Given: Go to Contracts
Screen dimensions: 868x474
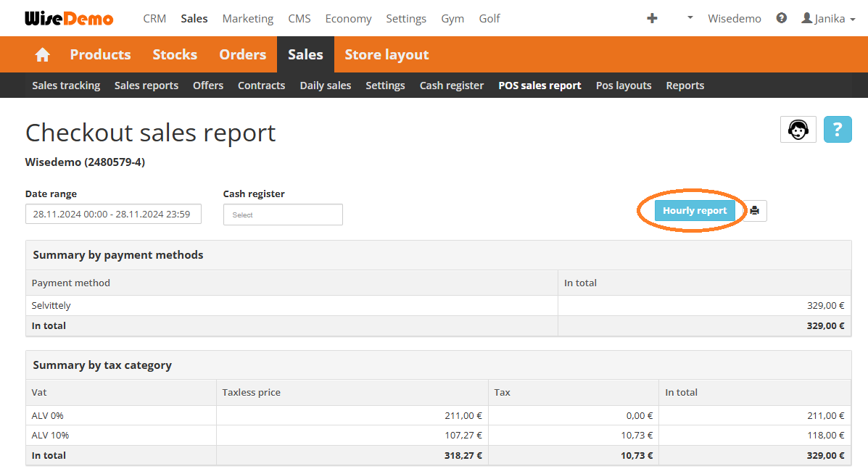Looking at the screenshot, I should (261, 86).
